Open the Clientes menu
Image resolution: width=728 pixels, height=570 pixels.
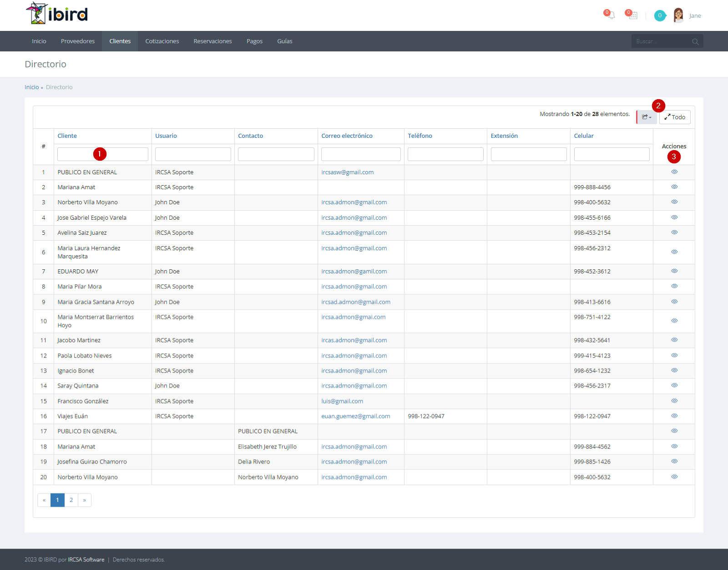point(120,41)
